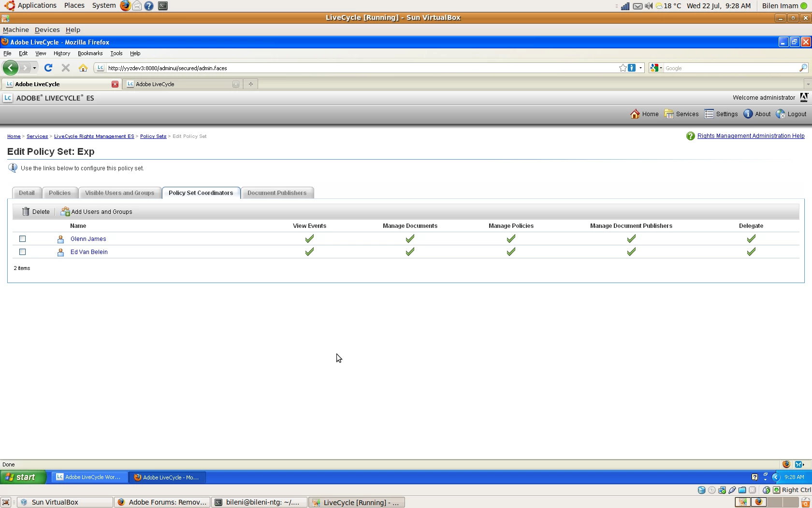The image size is (812, 508).
Task: Open Ed Van Belein coordinator link
Action: point(89,252)
